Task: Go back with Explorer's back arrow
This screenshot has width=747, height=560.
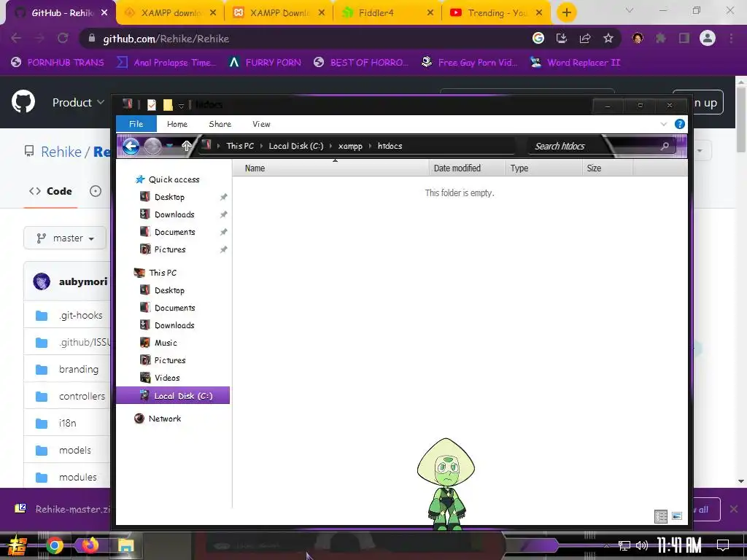Action: pos(131,146)
